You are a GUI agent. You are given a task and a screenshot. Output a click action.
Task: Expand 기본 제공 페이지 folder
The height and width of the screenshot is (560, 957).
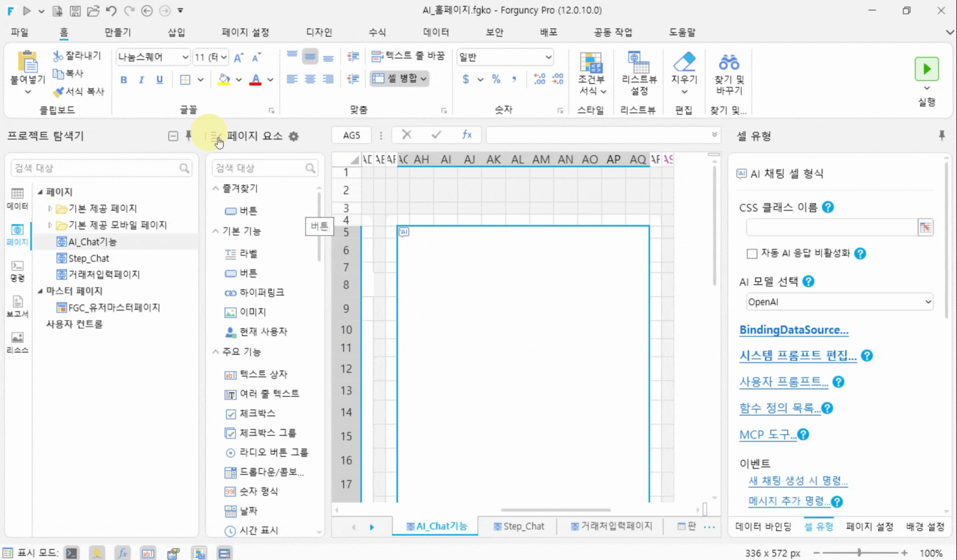50,208
